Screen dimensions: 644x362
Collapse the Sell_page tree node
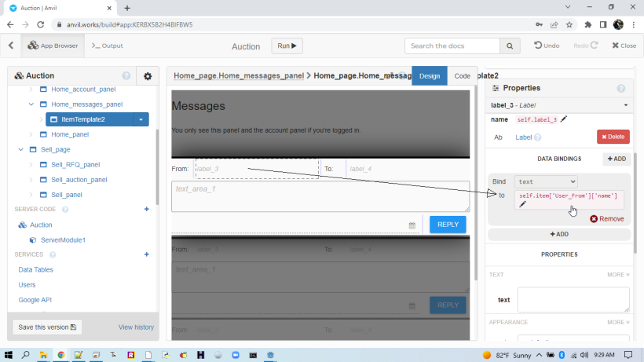20,149
